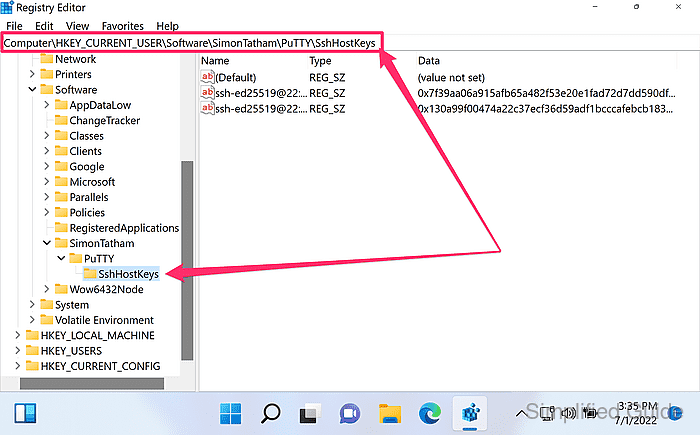Select the HKEY_LOCAL_MACHINE hive
700x435 pixels.
(x=97, y=335)
